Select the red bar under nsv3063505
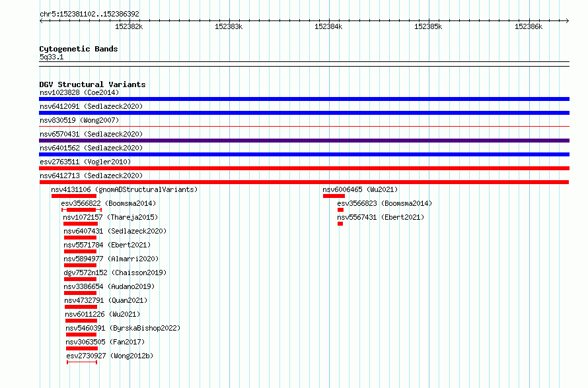 pyautogui.click(x=82, y=348)
